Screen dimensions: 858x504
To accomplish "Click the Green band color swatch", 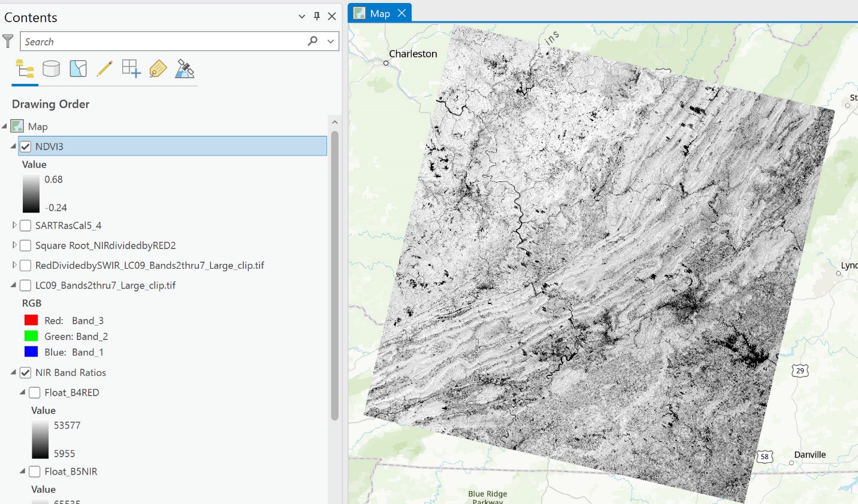I will pos(31,336).
